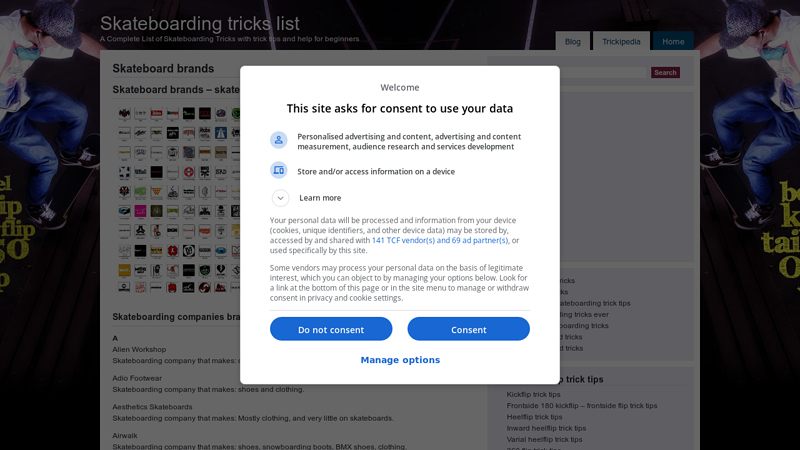Open Manage options
The height and width of the screenshot is (450, 800).
pyautogui.click(x=400, y=360)
